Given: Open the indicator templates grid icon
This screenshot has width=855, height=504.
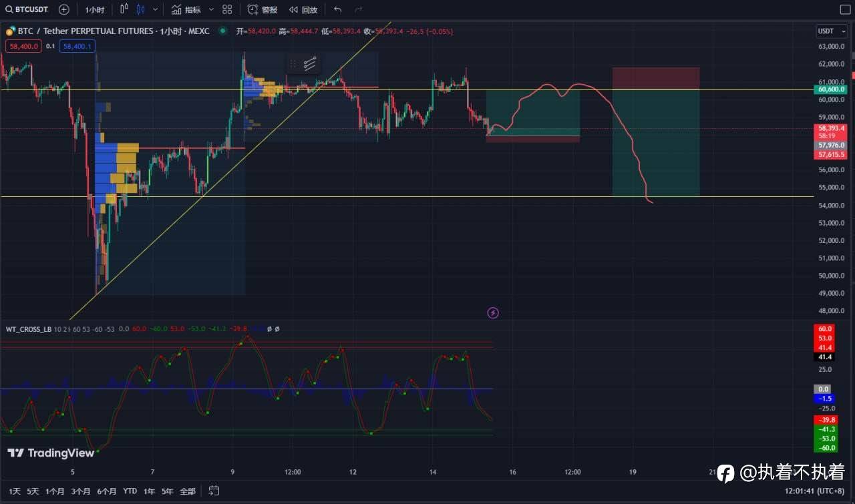Looking at the screenshot, I should 227,9.
